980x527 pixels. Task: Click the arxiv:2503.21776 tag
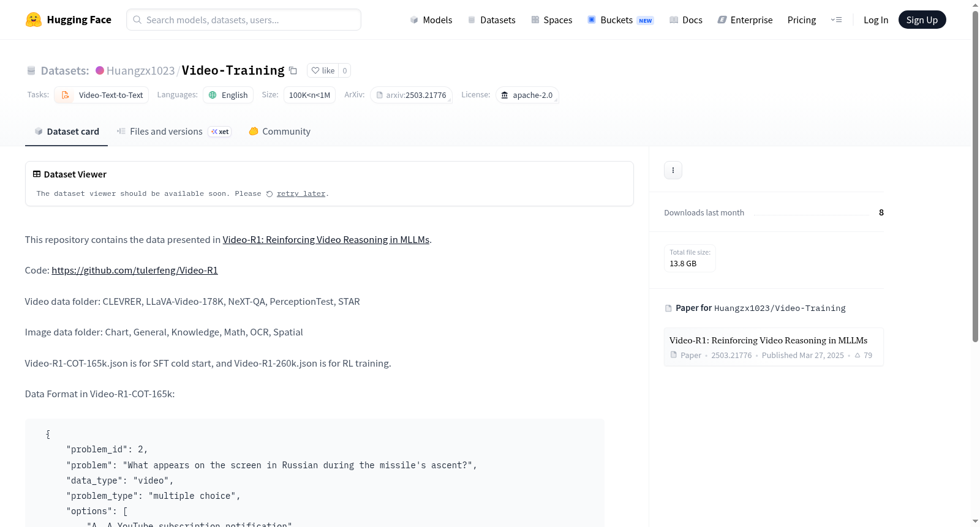coord(411,95)
